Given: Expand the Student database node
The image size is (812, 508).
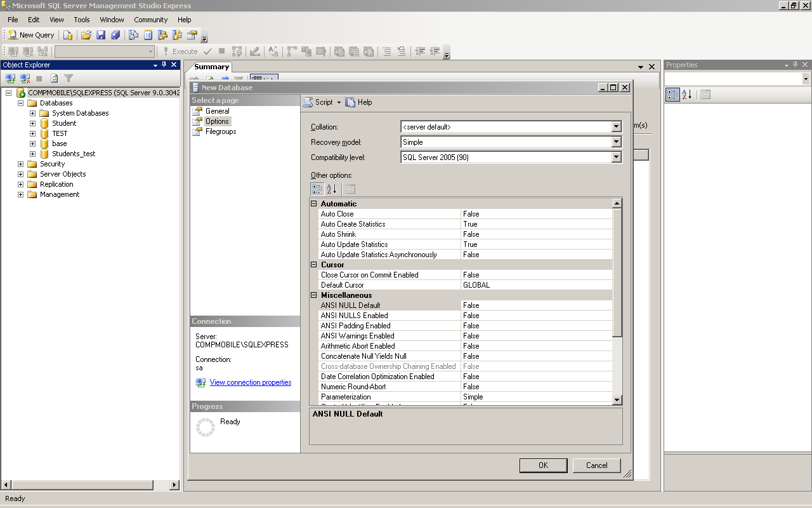Looking at the screenshot, I should click(x=32, y=123).
